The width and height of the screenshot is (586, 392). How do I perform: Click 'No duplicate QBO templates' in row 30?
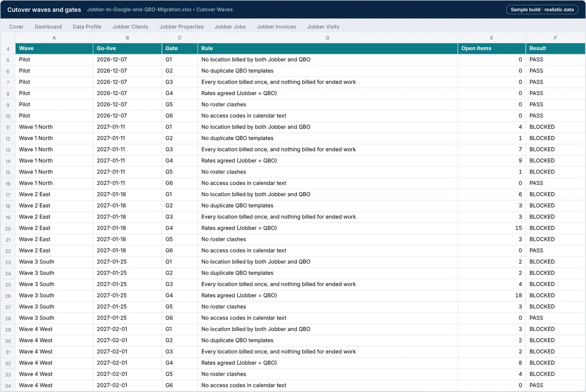[x=328, y=341]
